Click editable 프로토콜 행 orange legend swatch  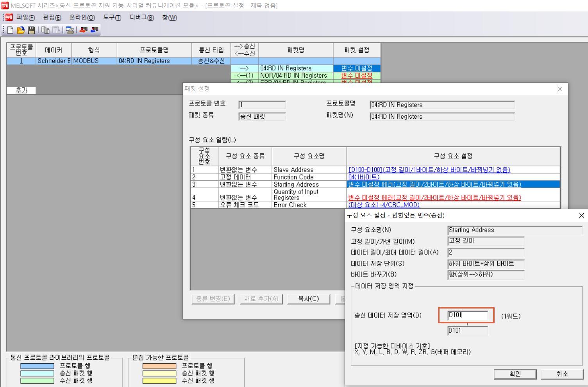coord(159,366)
